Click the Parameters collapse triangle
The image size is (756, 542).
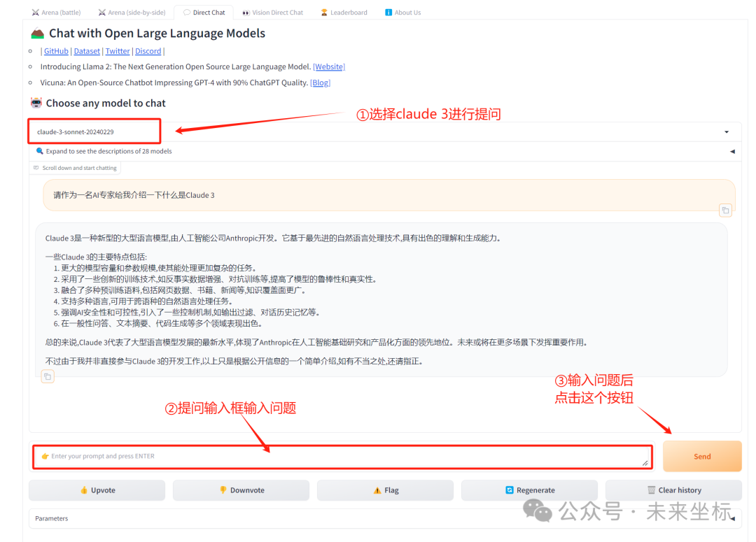(x=732, y=518)
